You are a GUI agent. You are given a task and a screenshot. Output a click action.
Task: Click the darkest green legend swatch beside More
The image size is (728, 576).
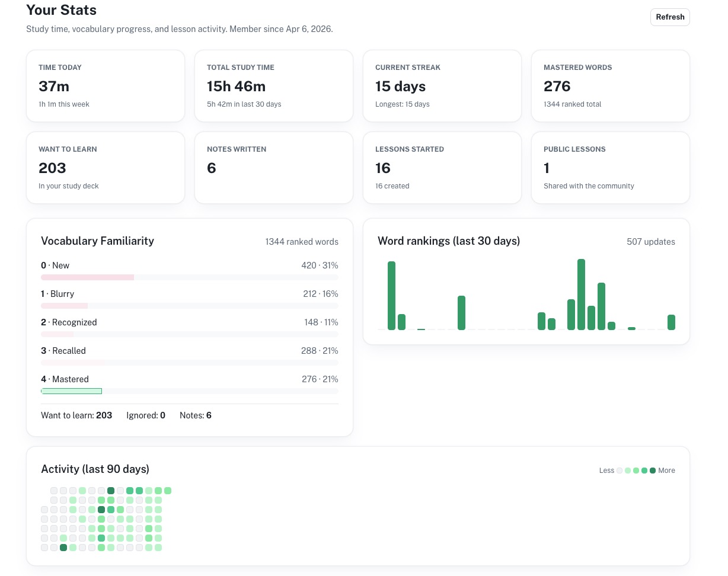(653, 471)
